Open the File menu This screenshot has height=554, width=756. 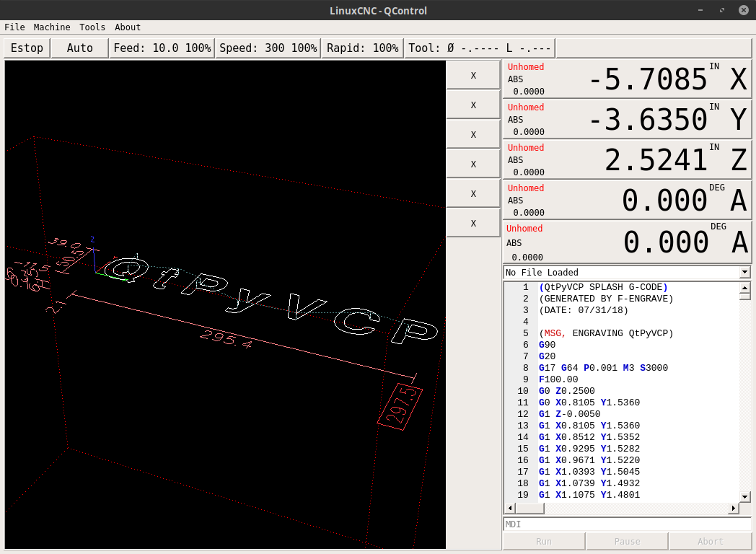coord(14,27)
